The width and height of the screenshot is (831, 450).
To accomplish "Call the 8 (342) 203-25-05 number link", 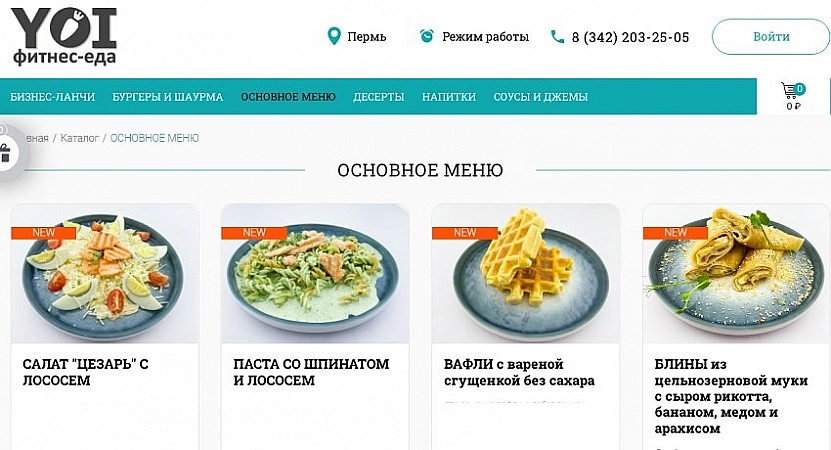I will [630, 37].
